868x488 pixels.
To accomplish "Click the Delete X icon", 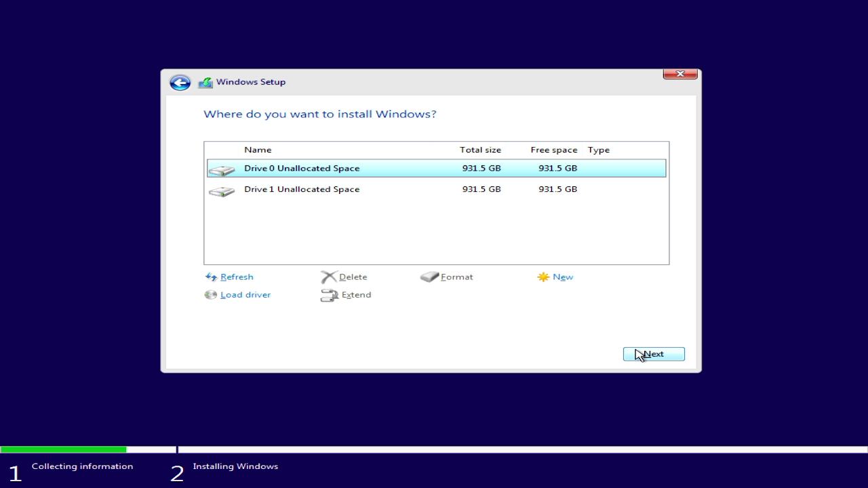I will pos(329,277).
